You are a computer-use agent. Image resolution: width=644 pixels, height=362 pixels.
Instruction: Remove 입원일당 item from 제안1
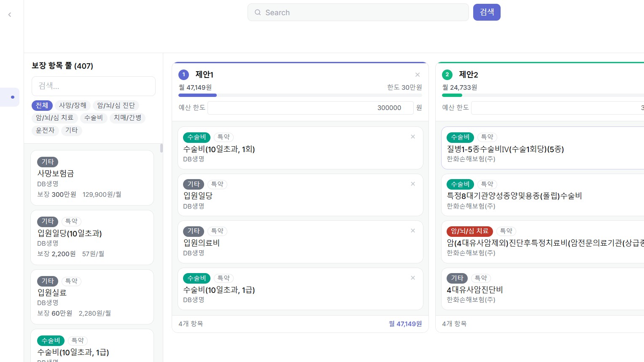[x=412, y=184]
